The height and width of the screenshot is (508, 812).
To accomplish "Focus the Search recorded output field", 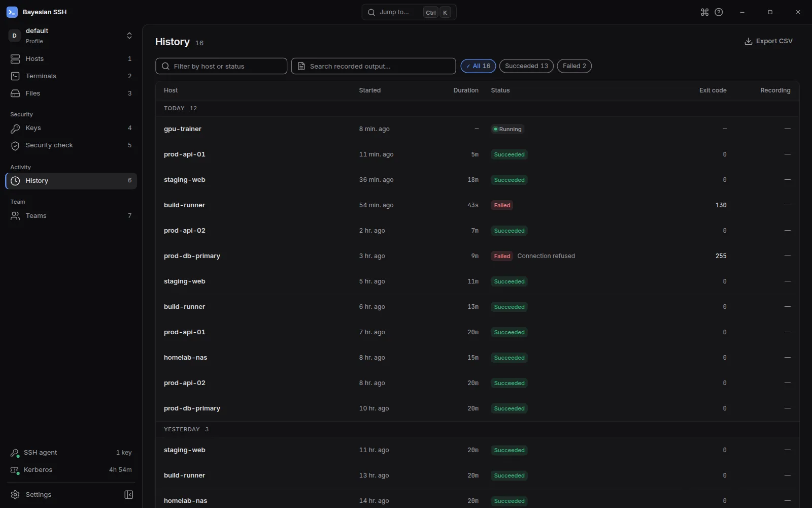I will [x=374, y=66].
